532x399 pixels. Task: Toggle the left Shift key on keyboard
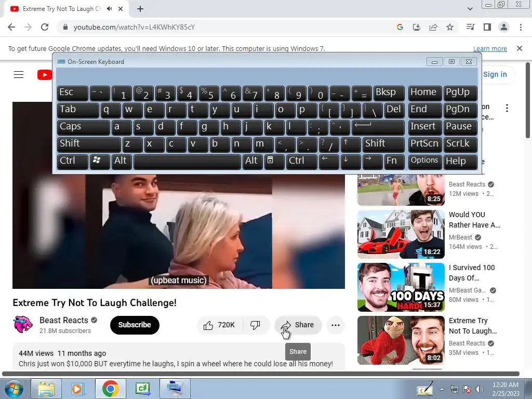(x=89, y=144)
